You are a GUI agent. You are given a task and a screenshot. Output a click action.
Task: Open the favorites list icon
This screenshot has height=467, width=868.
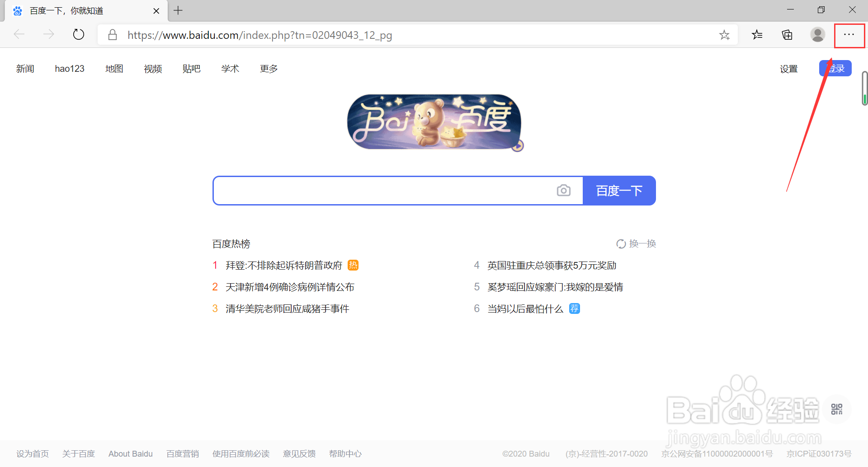pyautogui.click(x=757, y=35)
